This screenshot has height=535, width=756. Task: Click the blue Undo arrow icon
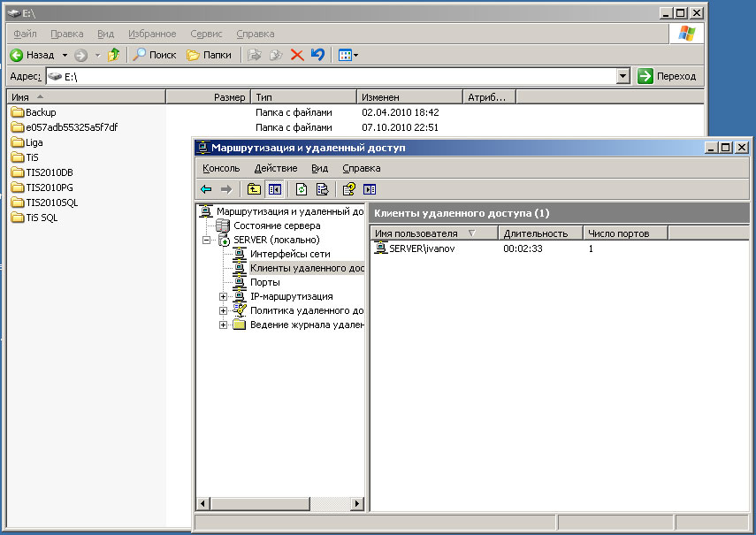pos(317,55)
